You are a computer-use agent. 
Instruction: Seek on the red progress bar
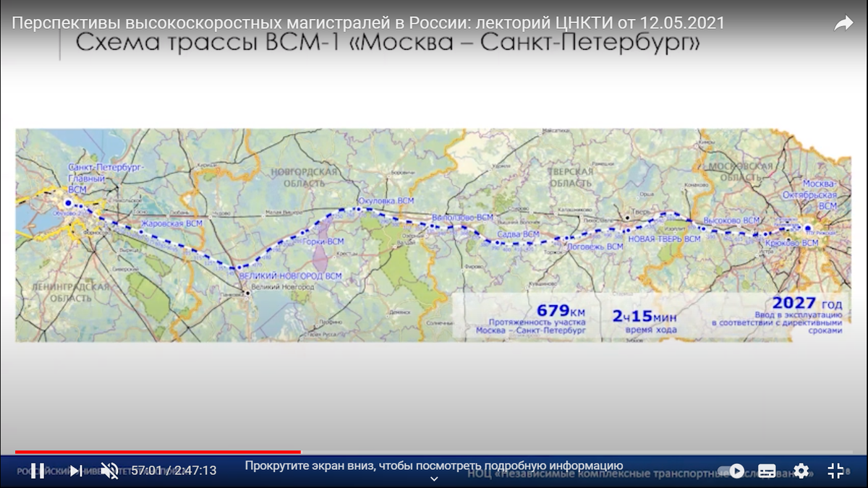coord(434,452)
